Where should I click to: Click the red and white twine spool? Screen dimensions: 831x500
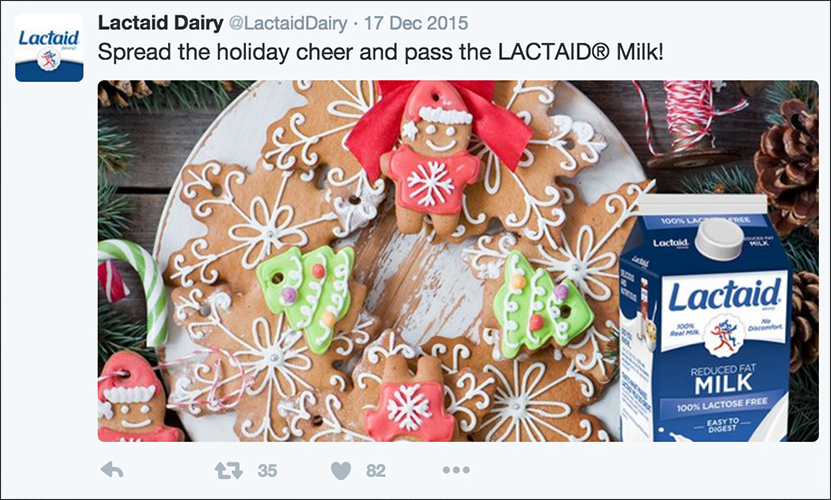(687, 127)
